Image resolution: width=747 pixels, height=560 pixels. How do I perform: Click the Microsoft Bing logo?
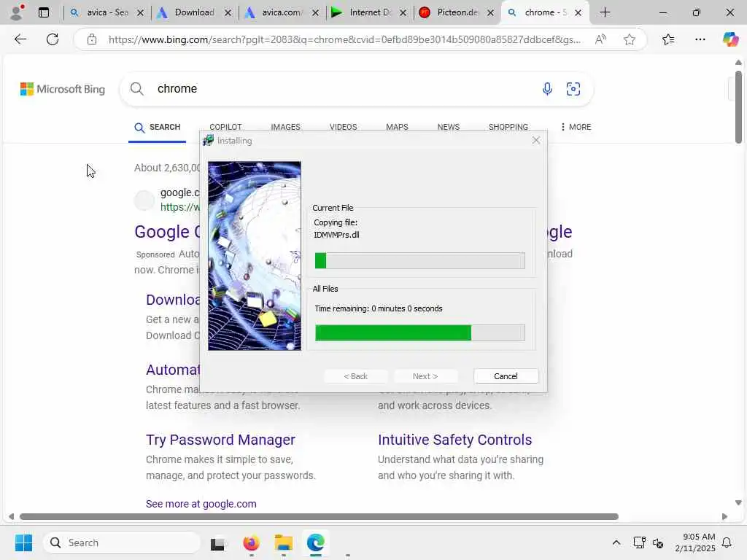coord(63,89)
